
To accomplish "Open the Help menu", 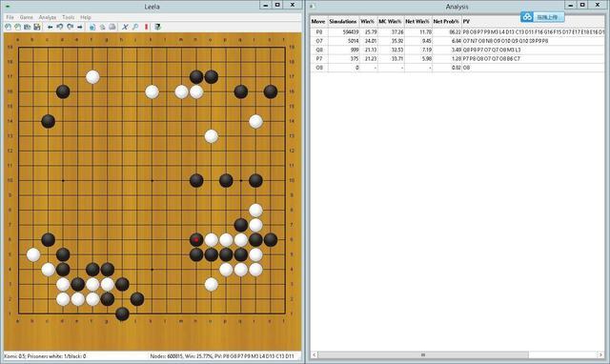I will coord(86,17).
